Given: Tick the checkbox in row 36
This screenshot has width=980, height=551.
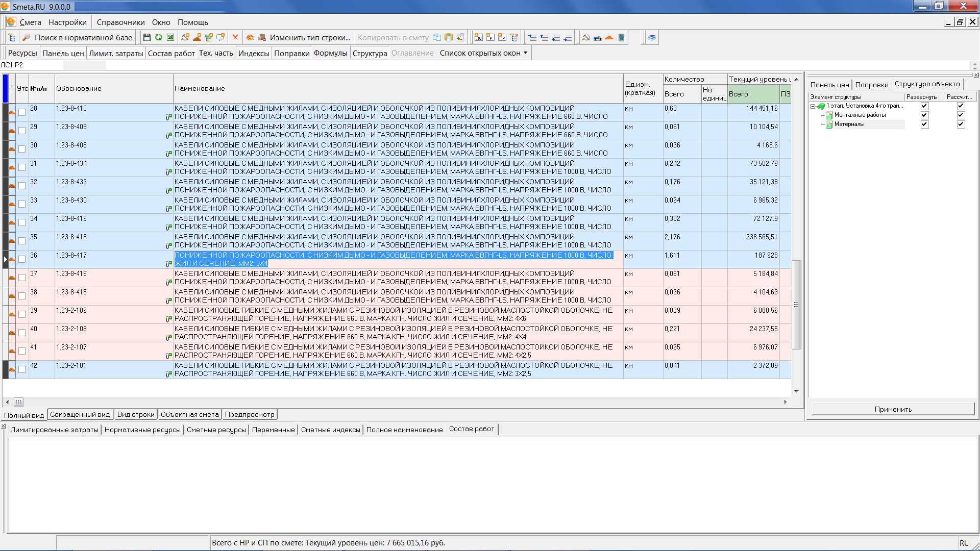Looking at the screenshot, I should pos(22,259).
